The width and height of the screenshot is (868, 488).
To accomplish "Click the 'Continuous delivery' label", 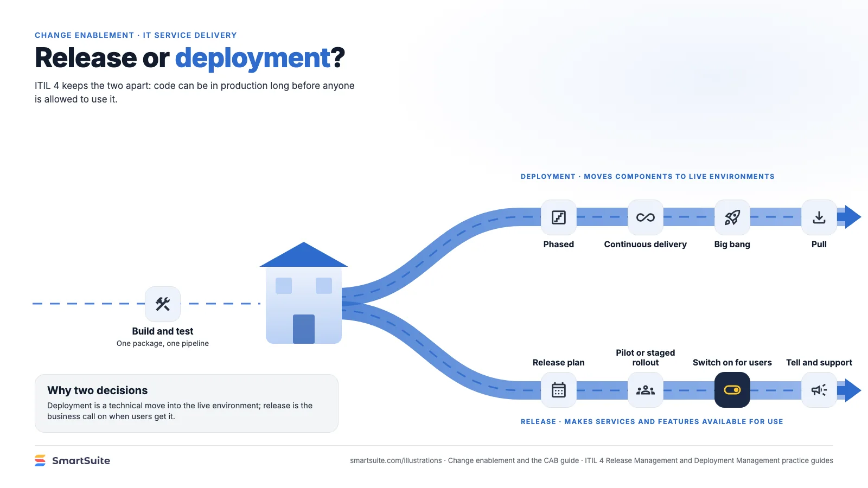I will coord(646,245).
